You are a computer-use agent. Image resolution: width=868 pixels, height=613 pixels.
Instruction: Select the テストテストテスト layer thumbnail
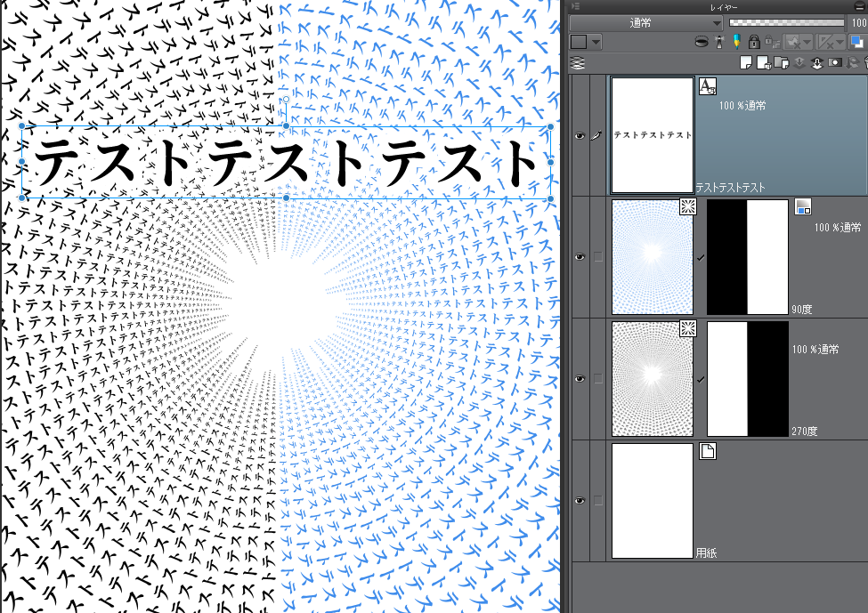tap(652, 135)
